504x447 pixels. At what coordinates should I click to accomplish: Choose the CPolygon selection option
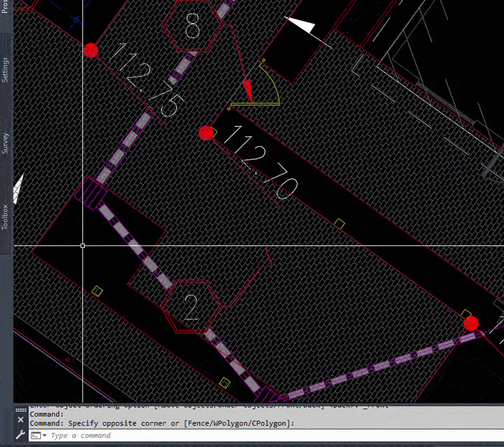click(270, 423)
